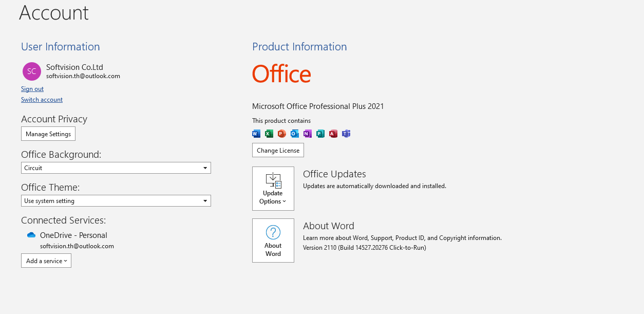Click the Sign out link
The width and height of the screenshot is (644, 314).
[x=32, y=88]
